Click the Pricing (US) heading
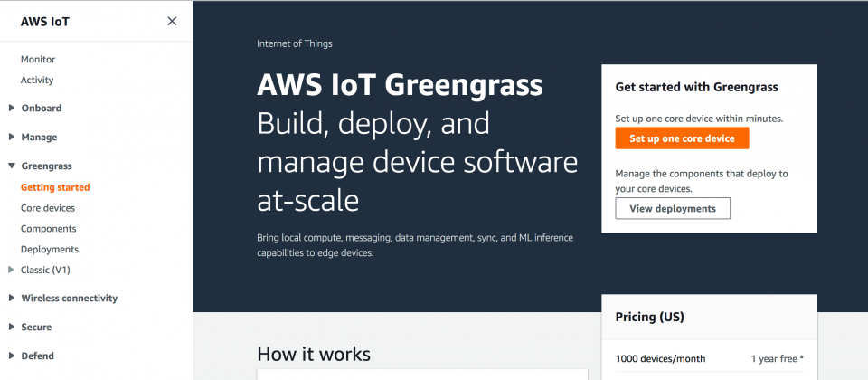 (x=650, y=317)
